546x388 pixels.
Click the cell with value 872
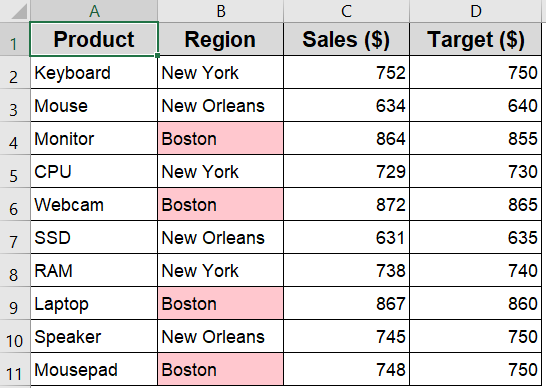(346, 204)
